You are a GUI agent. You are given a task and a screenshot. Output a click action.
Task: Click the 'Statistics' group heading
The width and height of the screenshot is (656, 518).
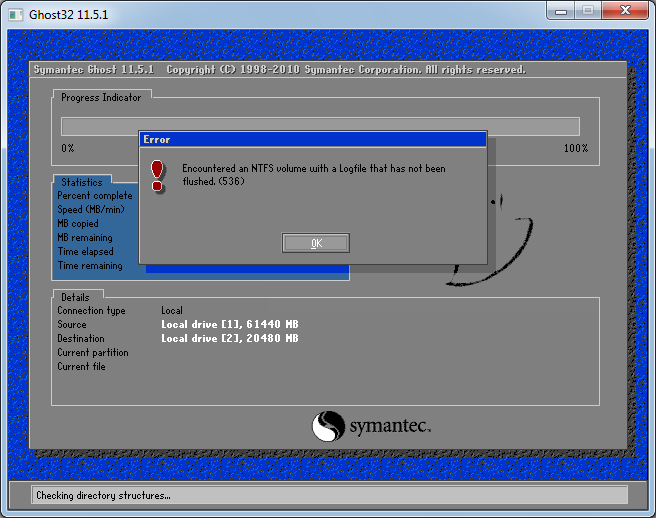tap(82, 182)
